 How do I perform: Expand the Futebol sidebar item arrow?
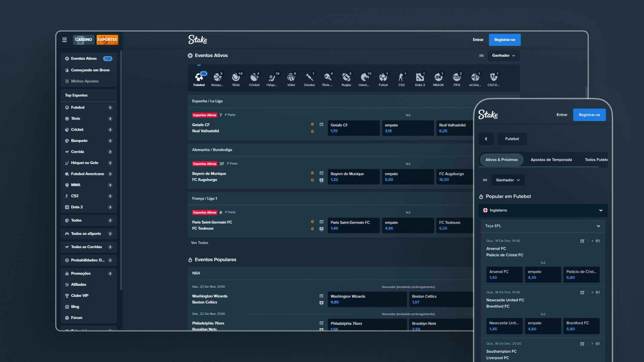[x=110, y=108]
